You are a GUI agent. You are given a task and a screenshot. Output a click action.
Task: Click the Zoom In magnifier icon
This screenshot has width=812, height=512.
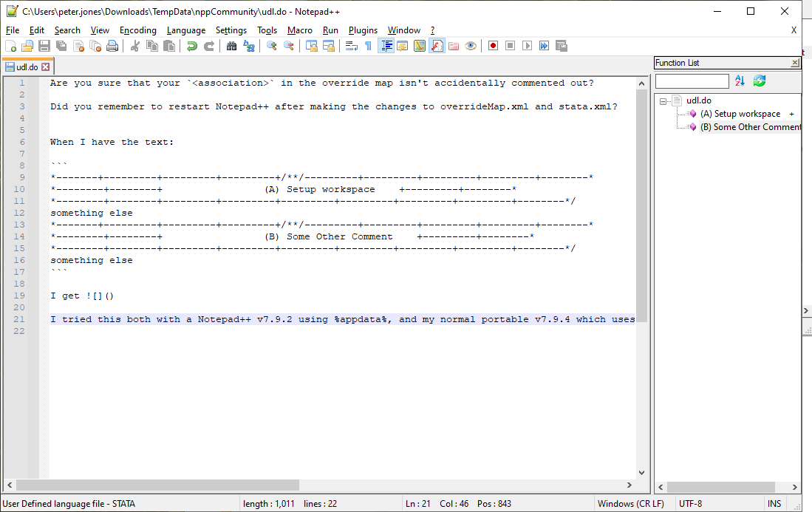point(271,46)
